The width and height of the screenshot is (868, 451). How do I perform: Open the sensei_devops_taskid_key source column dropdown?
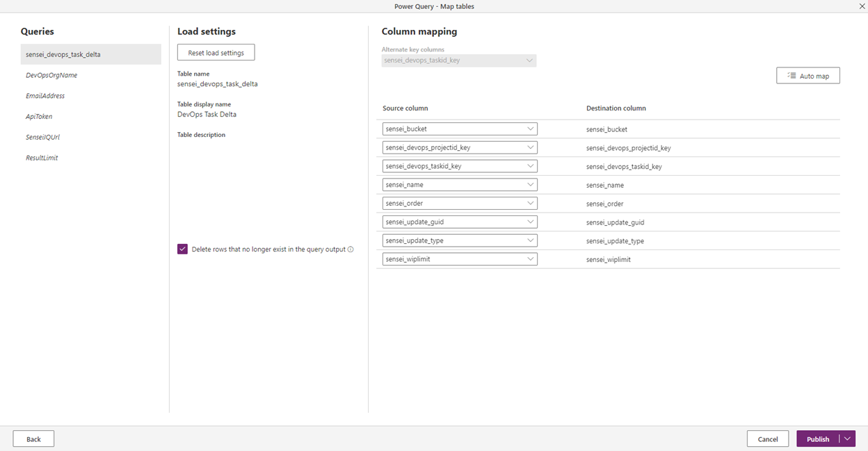(460, 166)
